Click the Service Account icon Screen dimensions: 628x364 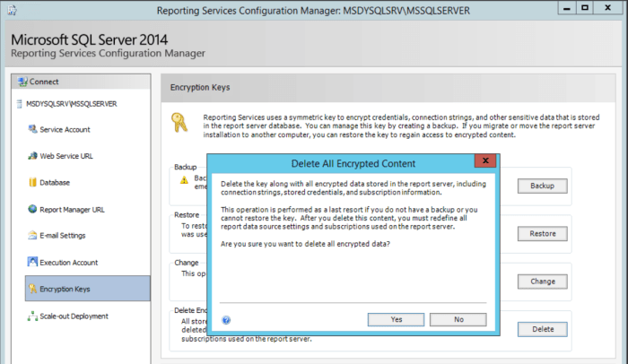(32, 129)
